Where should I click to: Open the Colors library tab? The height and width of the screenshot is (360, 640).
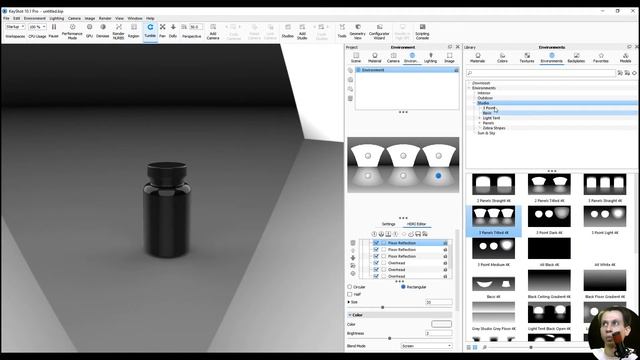[x=502, y=58]
